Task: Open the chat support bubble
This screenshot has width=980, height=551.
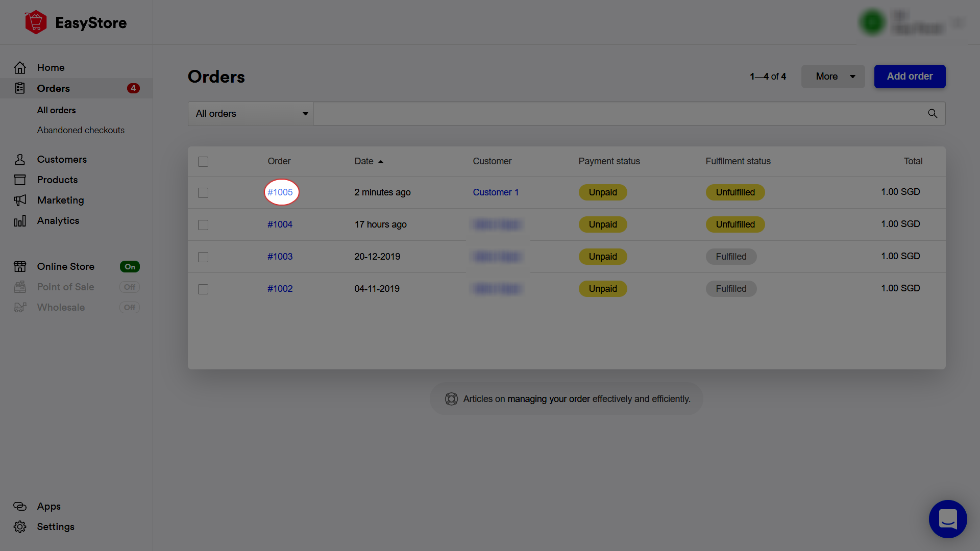Action: (x=947, y=519)
